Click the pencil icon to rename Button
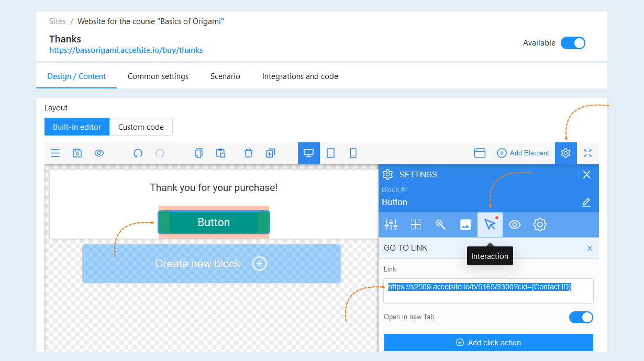Viewport: 644px width, 361px height. click(586, 202)
